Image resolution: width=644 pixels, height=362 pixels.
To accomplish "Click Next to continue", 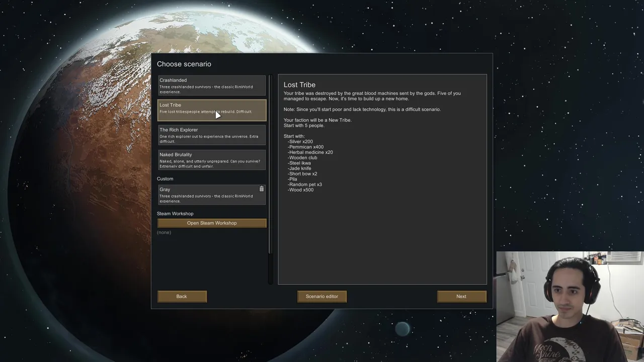I will point(461,296).
